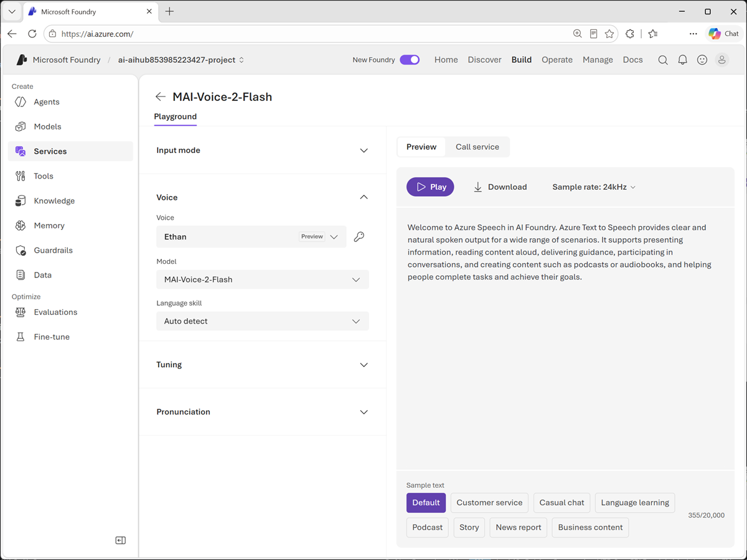Viewport: 747px width, 560px height.
Task: Open a new browser tab
Action: pos(169,12)
